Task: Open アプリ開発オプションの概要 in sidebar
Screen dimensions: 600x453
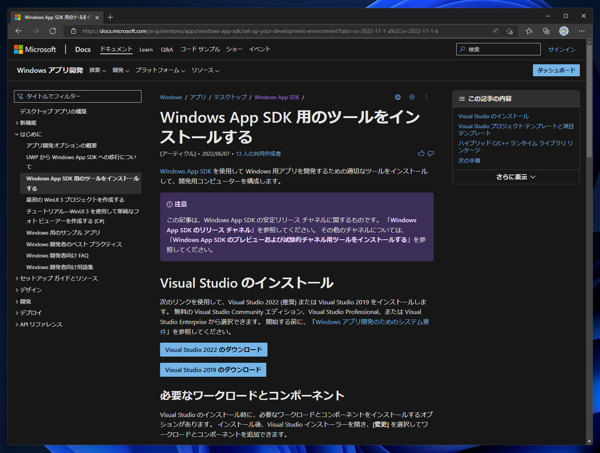Action: click(61, 145)
